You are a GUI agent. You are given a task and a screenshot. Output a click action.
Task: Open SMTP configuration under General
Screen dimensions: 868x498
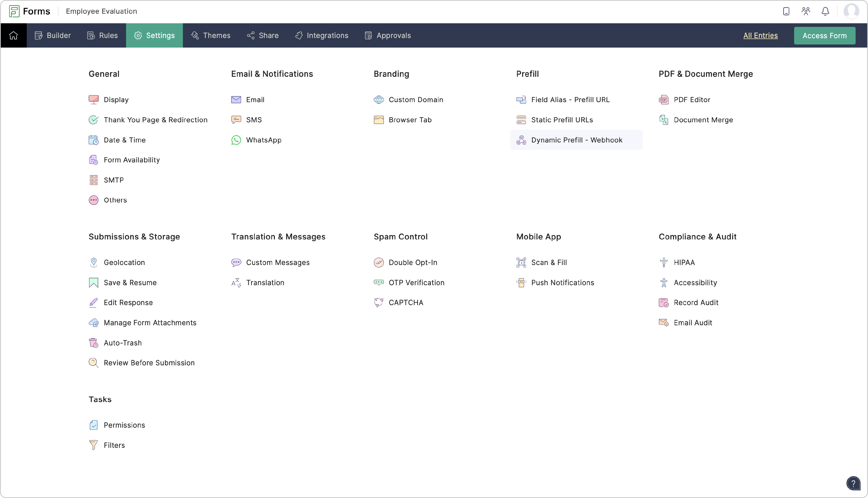pyautogui.click(x=113, y=180)
